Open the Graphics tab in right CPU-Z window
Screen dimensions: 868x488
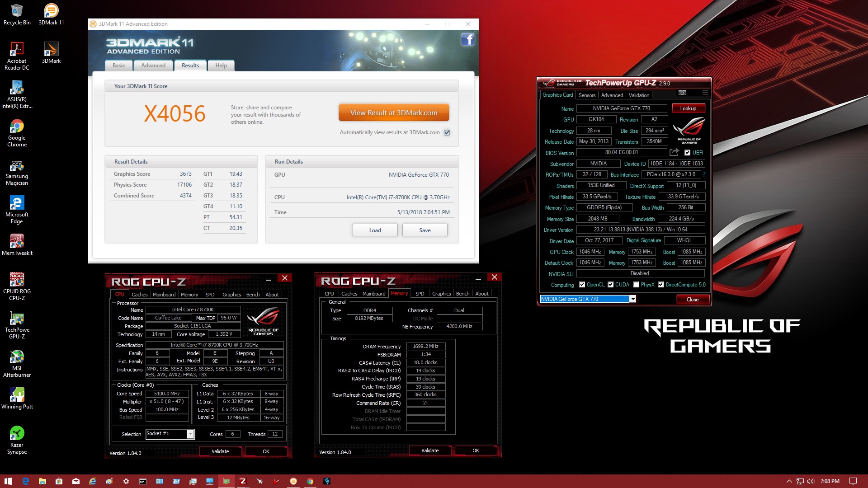pyautogui.click(x=441, y=294)
